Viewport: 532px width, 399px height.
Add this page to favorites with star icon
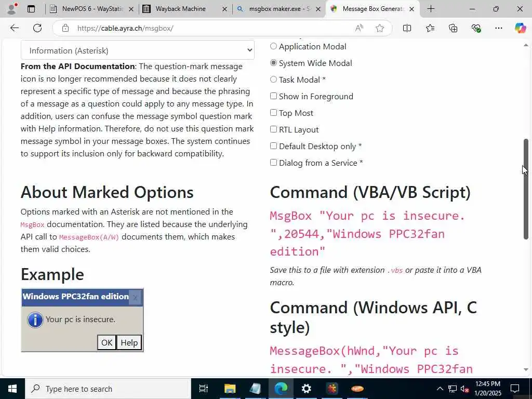(380, 28)
